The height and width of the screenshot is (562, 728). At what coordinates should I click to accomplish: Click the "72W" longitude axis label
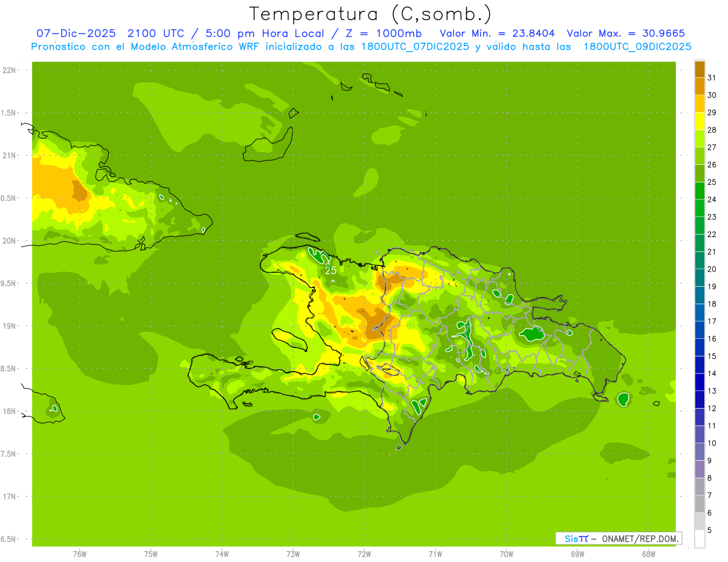[364, 554]
